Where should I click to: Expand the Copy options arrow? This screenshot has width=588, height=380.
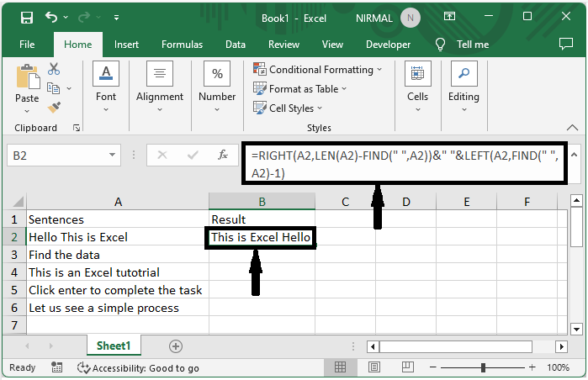pyautogui.click(x=69, y=89)
